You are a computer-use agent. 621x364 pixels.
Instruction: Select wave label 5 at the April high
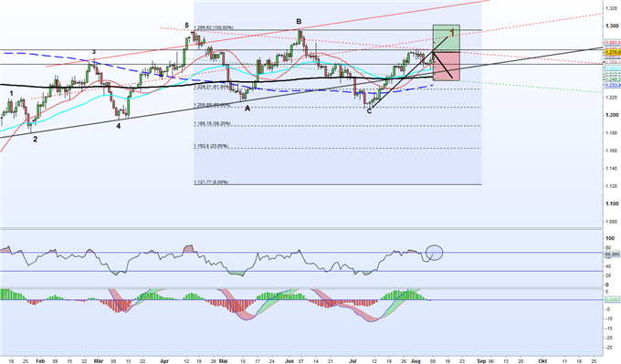[186, 26]
